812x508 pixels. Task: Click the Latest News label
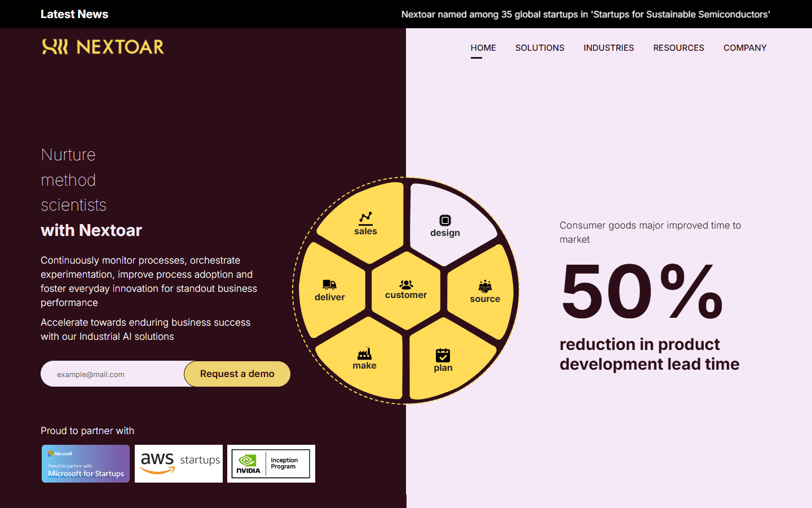click(x=74, y=14)
